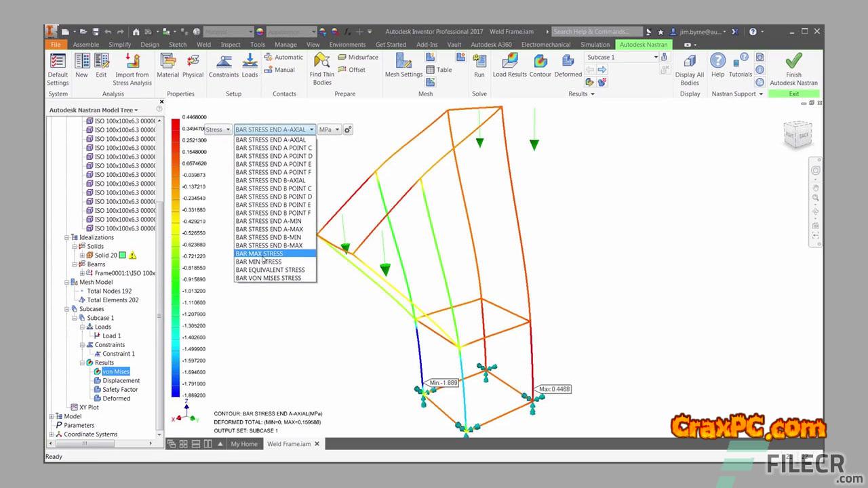Click the ViewCube in the viewport
The width and height of the screenshot is (868, 488).
[x=795, y=135]
